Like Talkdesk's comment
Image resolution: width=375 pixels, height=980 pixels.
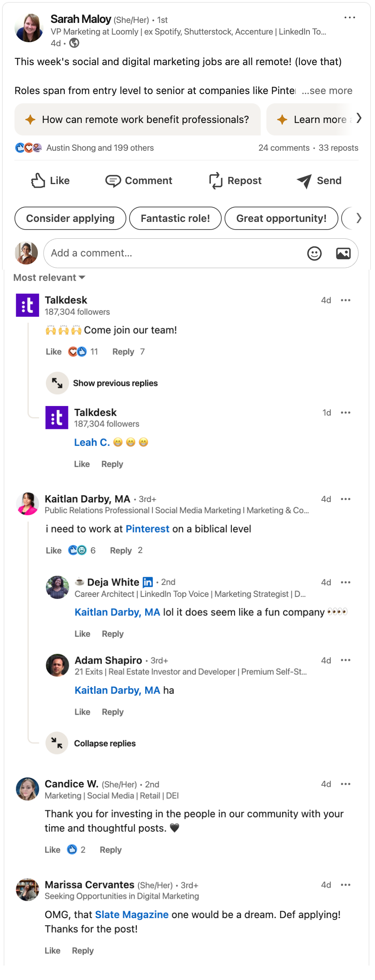54,351
